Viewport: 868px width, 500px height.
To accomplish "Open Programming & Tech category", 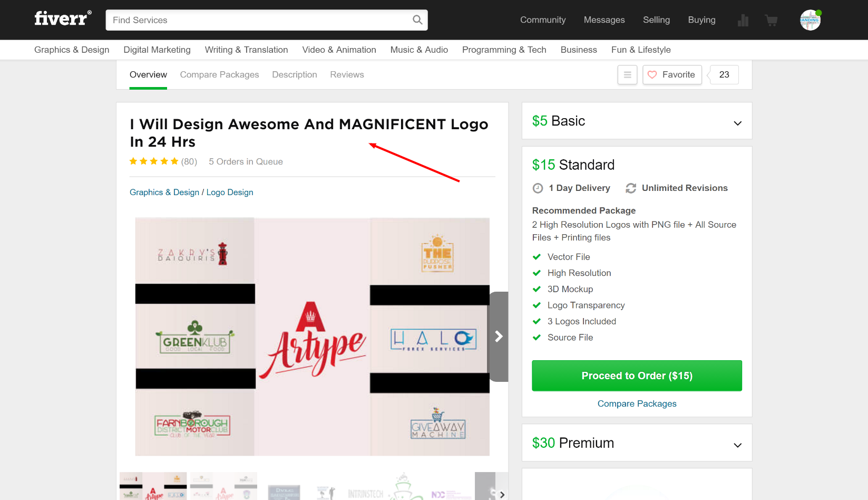I will [x=504, y=50].
